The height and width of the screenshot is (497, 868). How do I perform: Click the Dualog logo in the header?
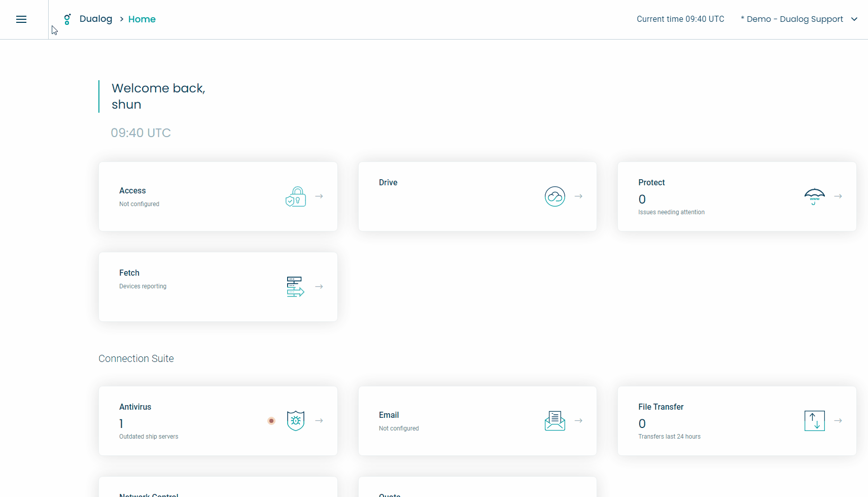pyautogui.click(x=67, y=19)
